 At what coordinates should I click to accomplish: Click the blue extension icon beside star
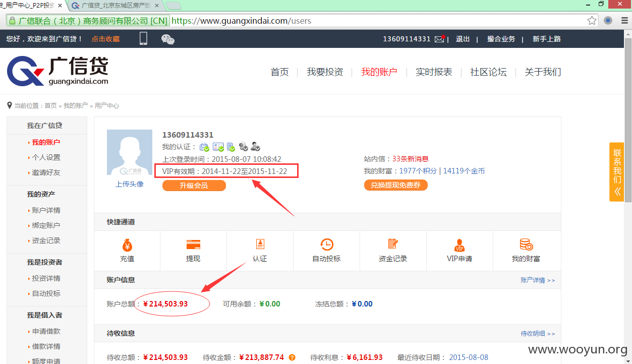[608, 21]
